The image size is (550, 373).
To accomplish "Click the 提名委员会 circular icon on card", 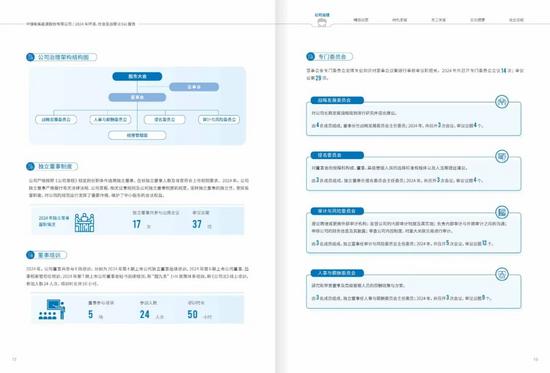I will pos(502,156).
